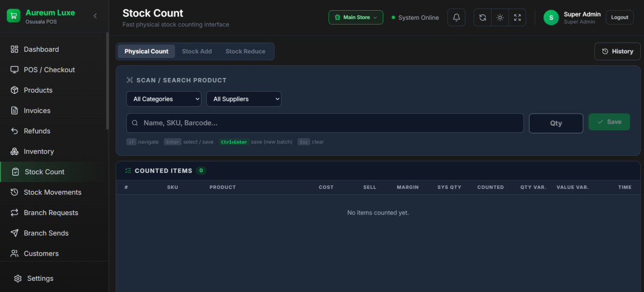Screen dimensions: 644x292
Task: Open the All Categories dropdown
Action: (x=164, y=99)
